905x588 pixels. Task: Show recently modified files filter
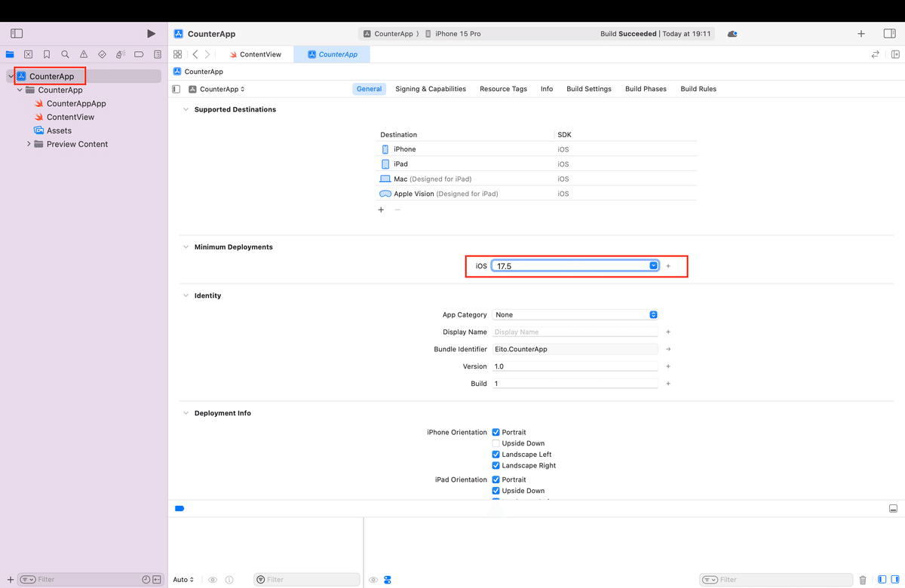coord(146,580)
